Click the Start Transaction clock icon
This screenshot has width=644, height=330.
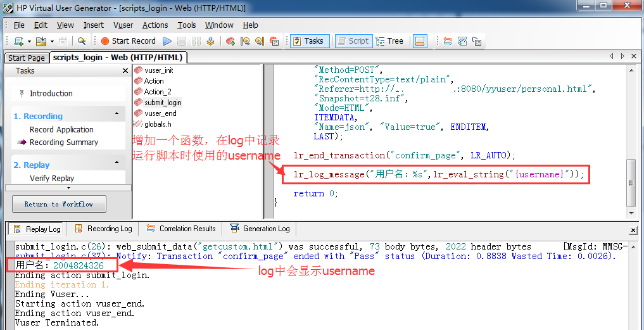[x=245, y=41]
